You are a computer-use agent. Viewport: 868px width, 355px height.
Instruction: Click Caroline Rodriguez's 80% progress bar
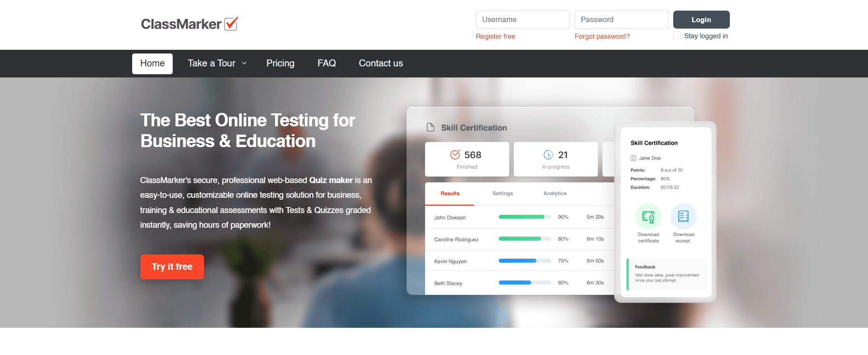pos(525,239)
